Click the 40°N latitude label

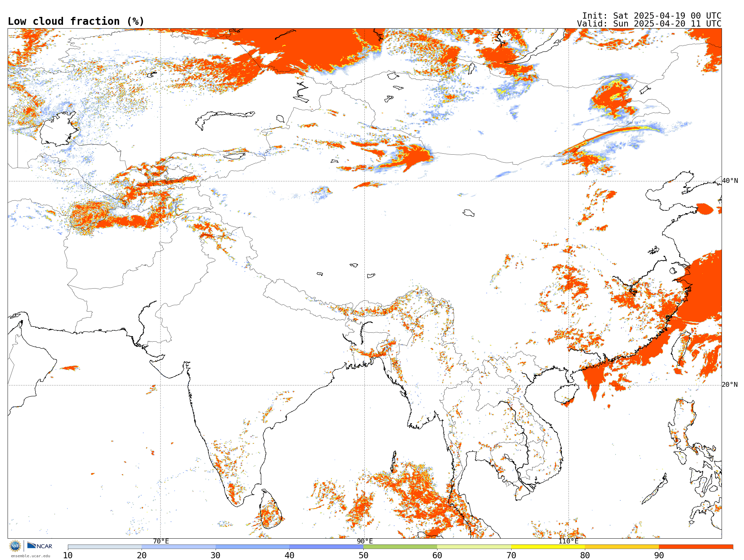730,181
